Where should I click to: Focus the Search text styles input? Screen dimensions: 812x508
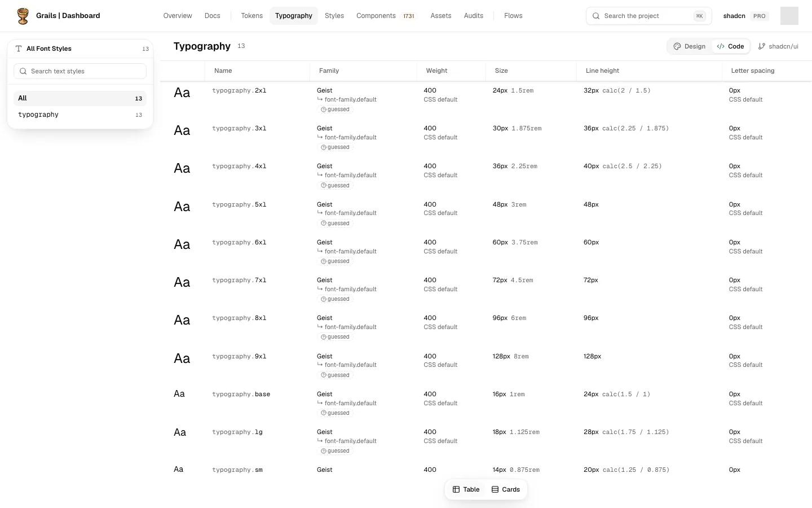click(x=80, y=71)
